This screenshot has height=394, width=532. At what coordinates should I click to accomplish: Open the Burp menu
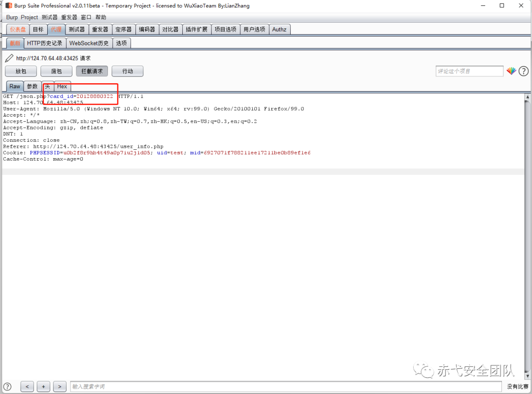click(12, 17)
